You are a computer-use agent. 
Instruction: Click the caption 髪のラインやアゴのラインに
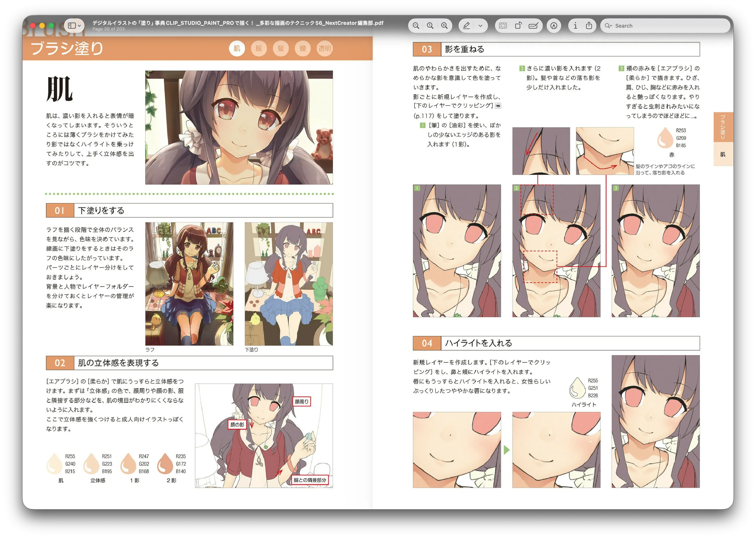click(x=665, y=166)
